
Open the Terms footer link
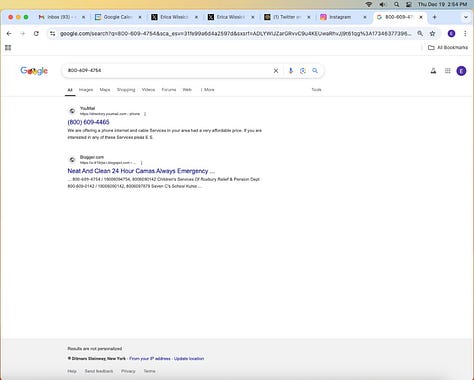[x=149, y=371]
